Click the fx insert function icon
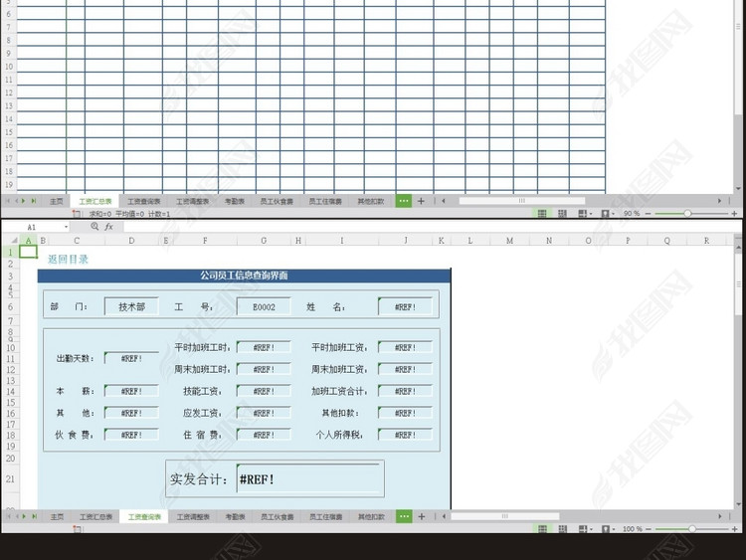Viewport: 746px width, 560px height. (108, 227)
